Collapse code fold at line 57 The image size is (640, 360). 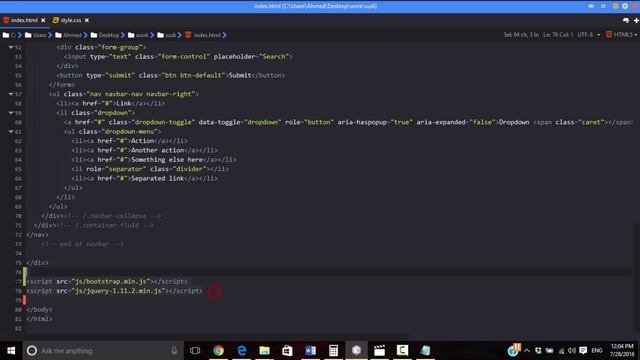11,94
